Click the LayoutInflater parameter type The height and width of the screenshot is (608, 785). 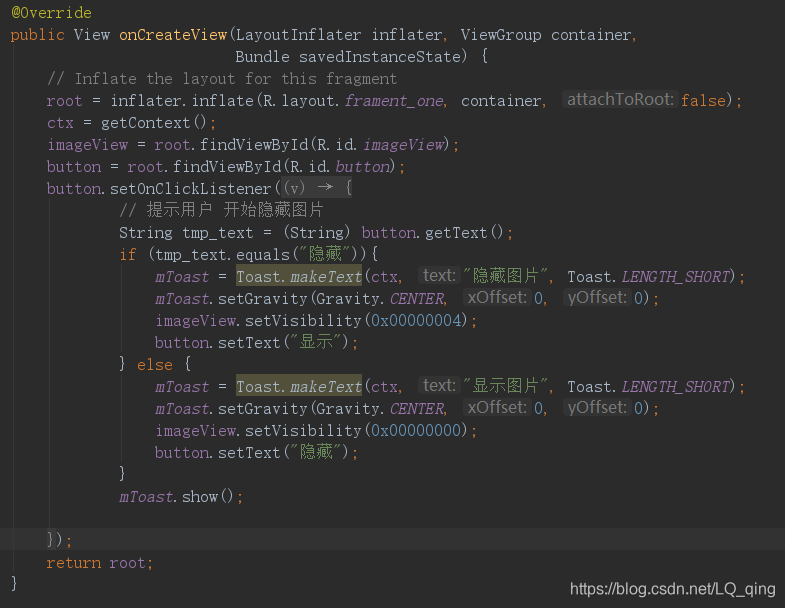click(x=298, y=35)
